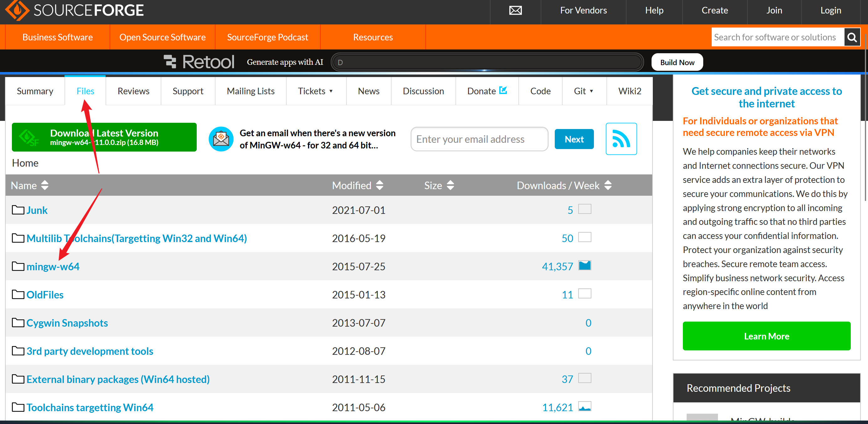This screenshot has width=868, height=424.
Task: Click the Learn More button
Action: tap(767, 336)
